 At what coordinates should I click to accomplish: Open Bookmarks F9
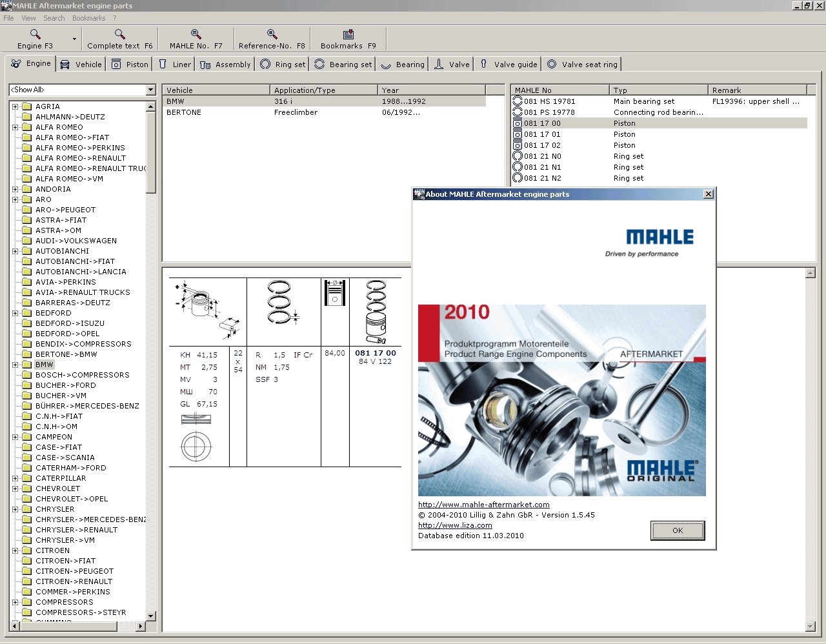[x=348, y=35]
